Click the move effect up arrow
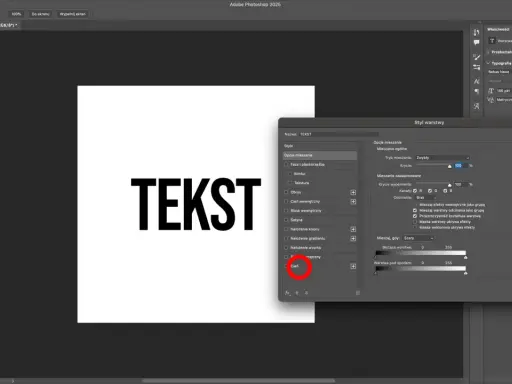Screen dimensions: 512x384 (297, 293)
